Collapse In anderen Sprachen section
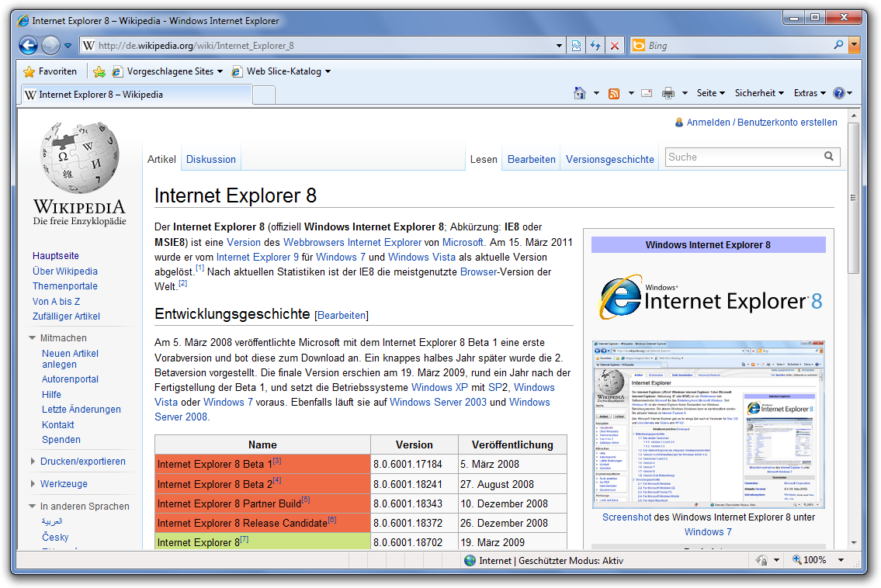The image size is (881, 588). (79, 506)
